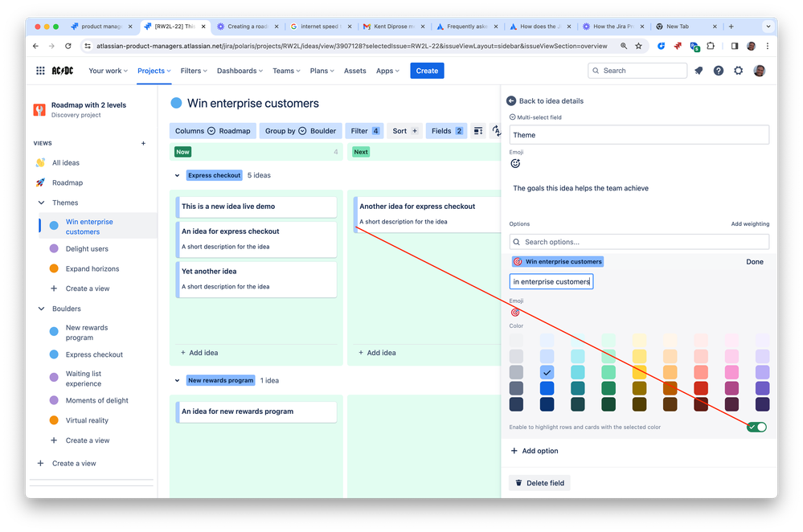Open the Columns Roadmap selector
The image size is (803, 532).
click(x=212, y=131)
